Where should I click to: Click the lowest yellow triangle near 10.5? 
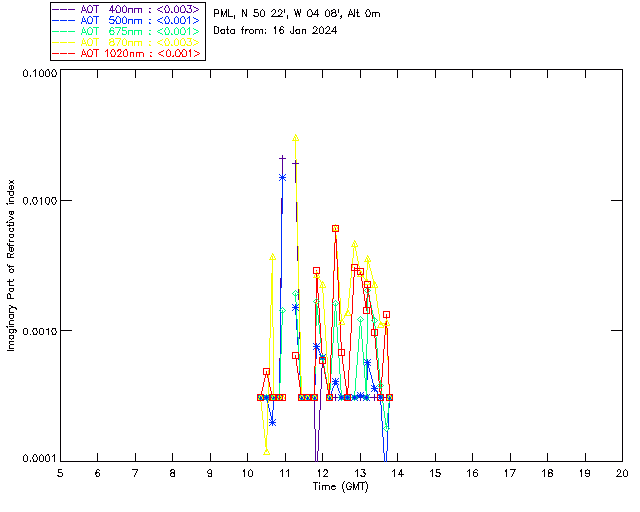(x=267, y=452)
